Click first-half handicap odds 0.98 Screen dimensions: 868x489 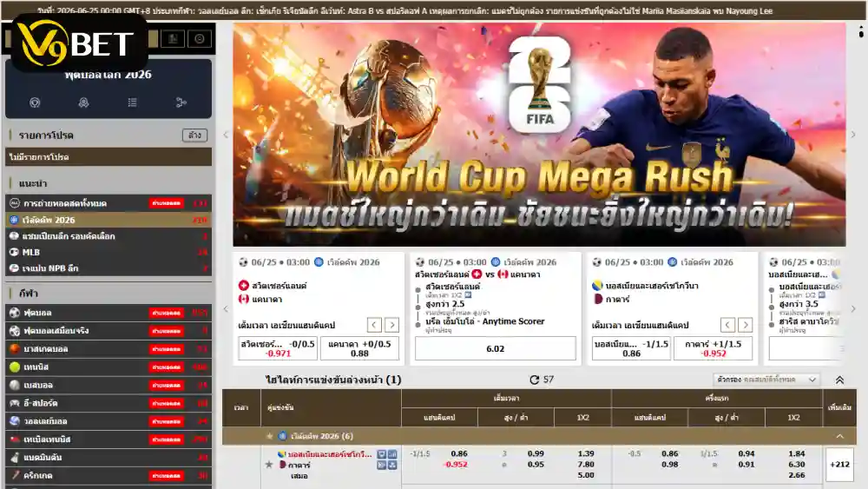(x=670, y=465)
